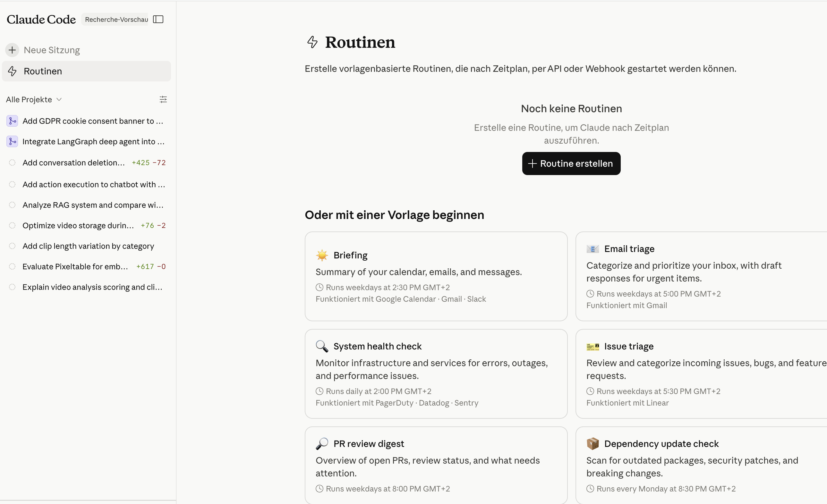The width and height of the screenshot is (827, 504).
Task: Click the Recherche-Vorschau badge
Action: coord(115,19)
